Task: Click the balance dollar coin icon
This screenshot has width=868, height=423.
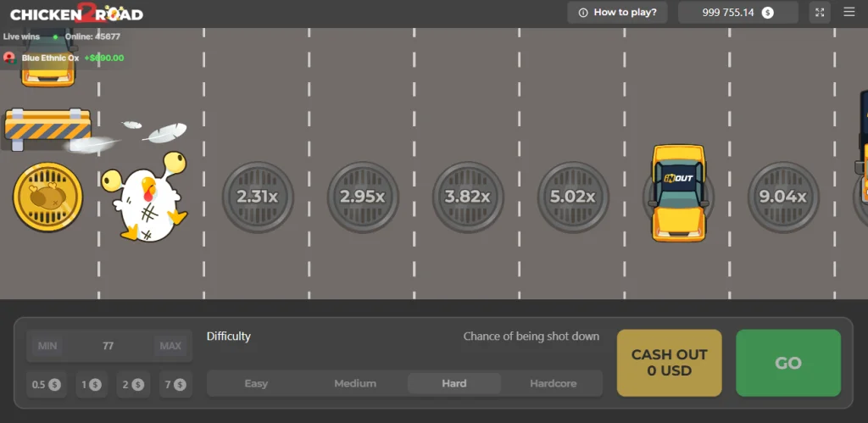Action: tap(767, 13)
